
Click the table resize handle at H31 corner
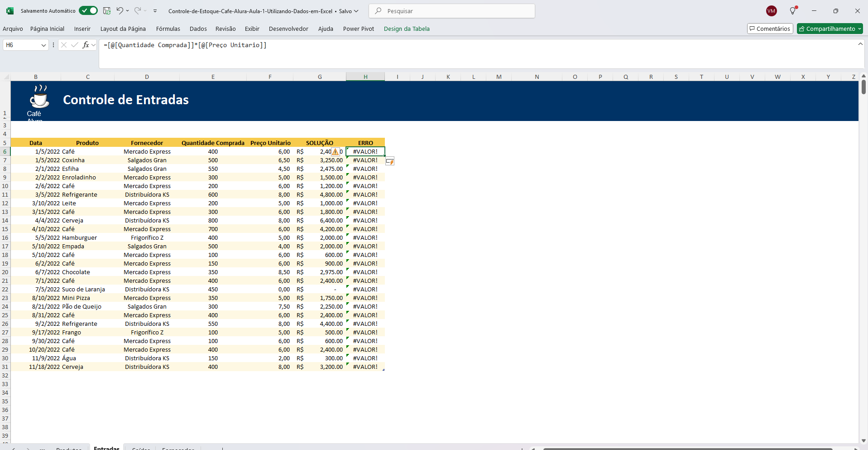click(384, 370)
